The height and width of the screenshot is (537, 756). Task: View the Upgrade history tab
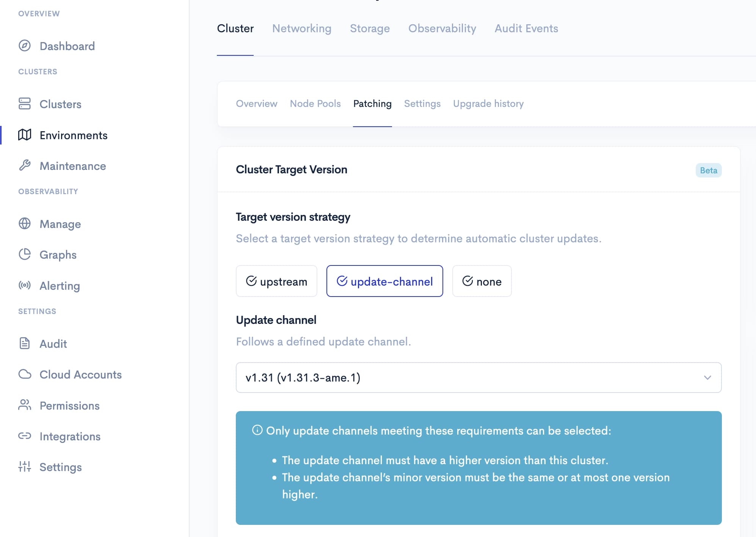pos(488,104)
